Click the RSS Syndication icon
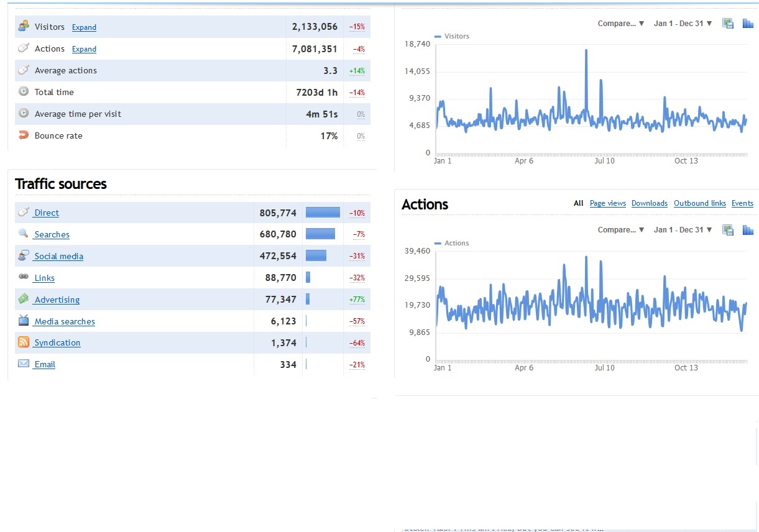The width and height of the screenshot is (759, 532). [23, 342]
